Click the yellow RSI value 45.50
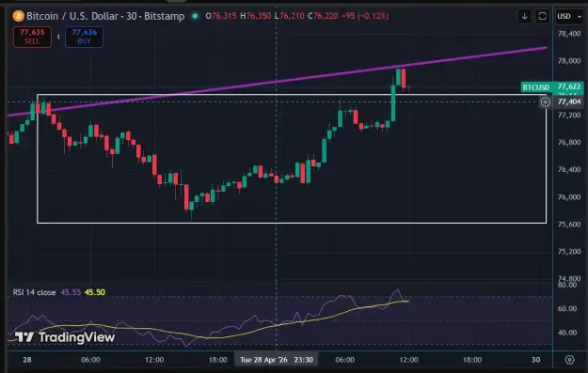This screenshot has width=588, height=373. click(95, 292)
